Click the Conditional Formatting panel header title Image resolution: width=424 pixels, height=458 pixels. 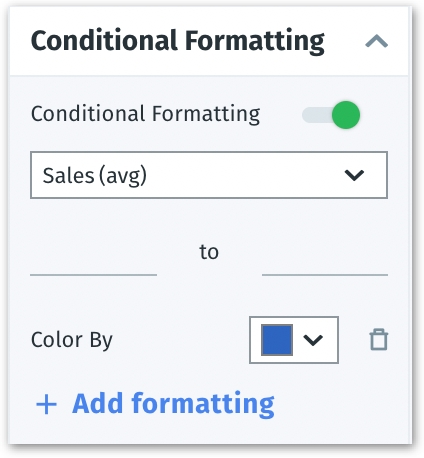pos(178,41)
